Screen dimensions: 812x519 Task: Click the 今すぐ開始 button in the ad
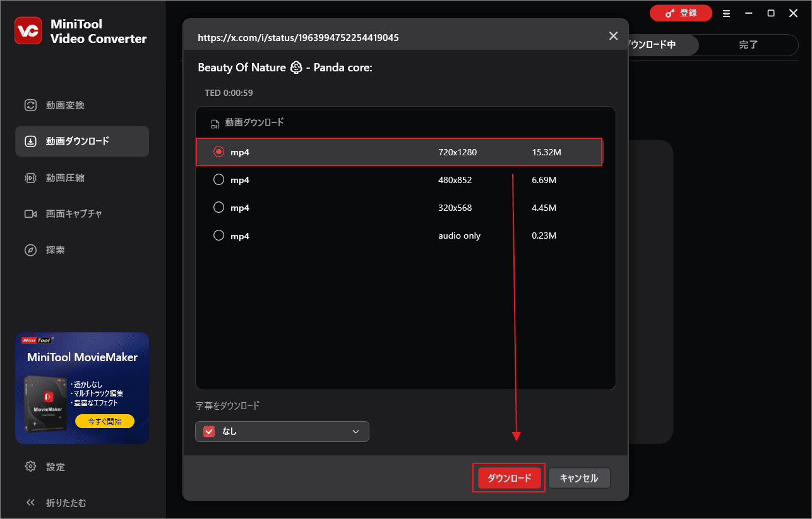point(105,421)
